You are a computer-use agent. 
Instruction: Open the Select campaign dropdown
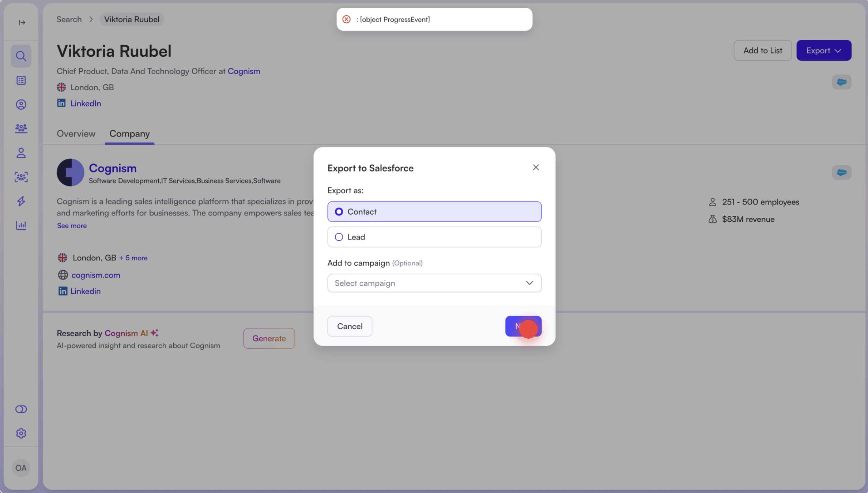[434, 283]
